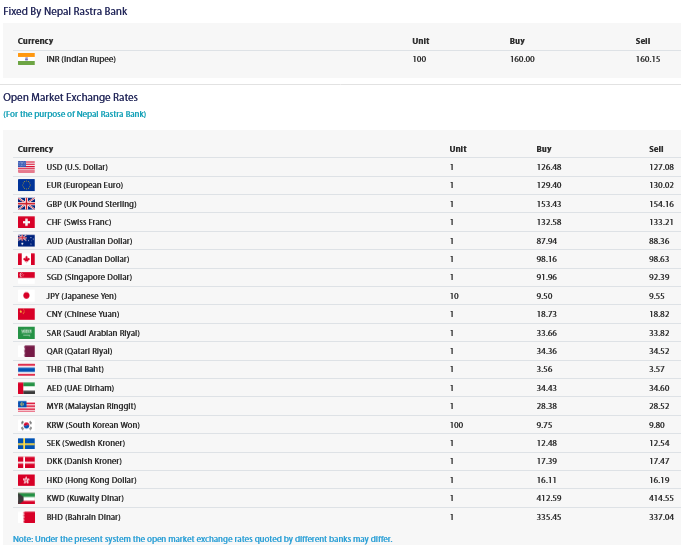Click the INR sell value 160.15
Screen dimensions: 681x545
pos(648,59)
